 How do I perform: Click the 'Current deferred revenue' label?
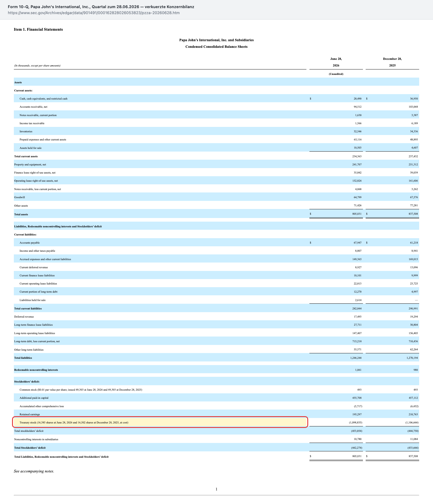click(x=34, y=267)
